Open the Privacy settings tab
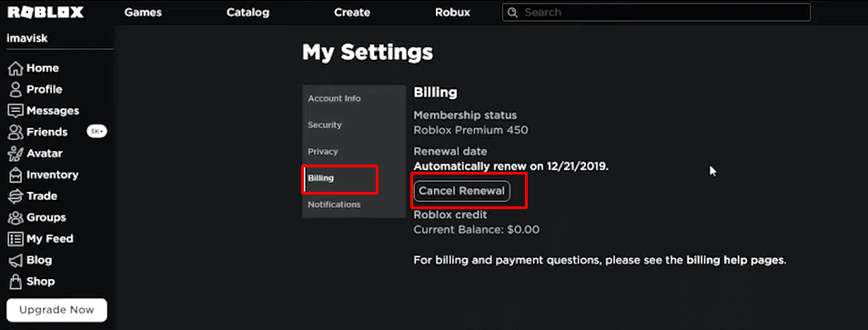Viewport: 868px width, 330px height. pos(354,152)
